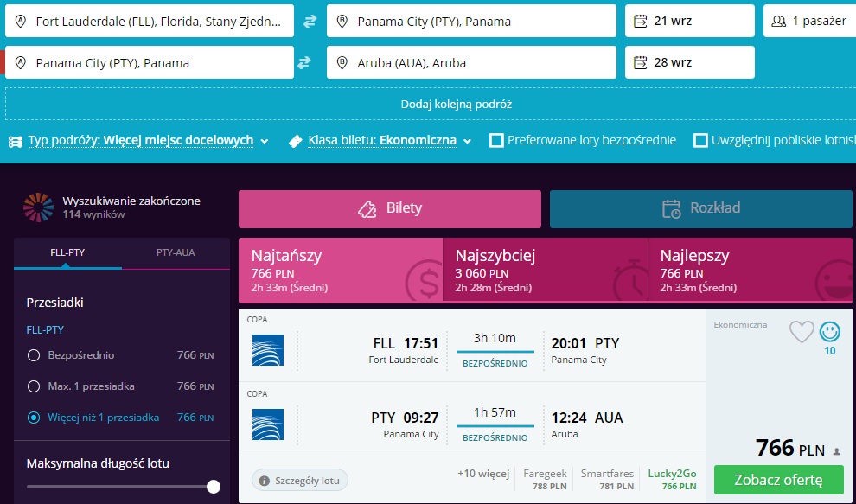Click the Aruba (AUA) destination field
This screenshot has width=856, height=504.
[x=471, y=62]
